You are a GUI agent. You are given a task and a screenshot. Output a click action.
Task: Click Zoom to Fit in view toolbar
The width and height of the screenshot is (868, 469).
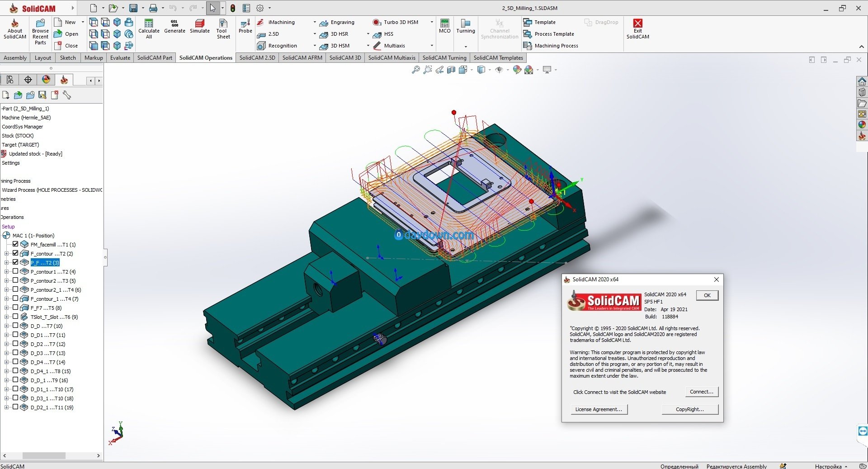[415, 70]
